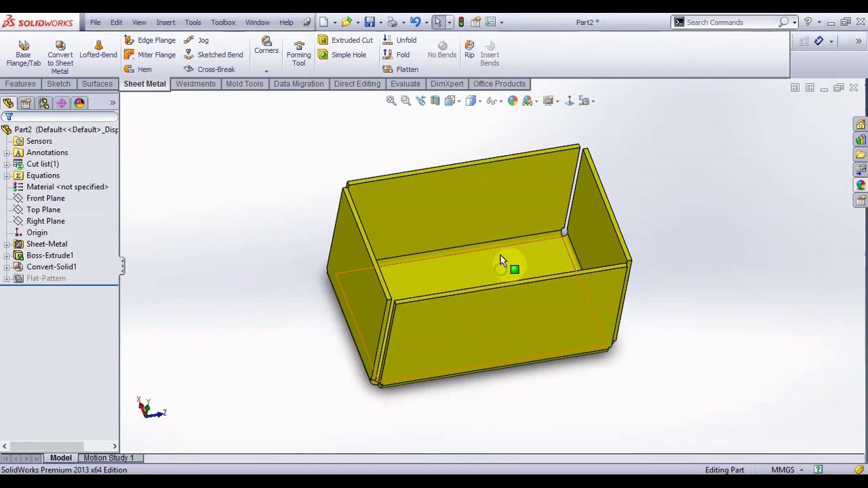Click the Rebuild traffic light icon
868x488 pixels.
(x=461, y=22)
